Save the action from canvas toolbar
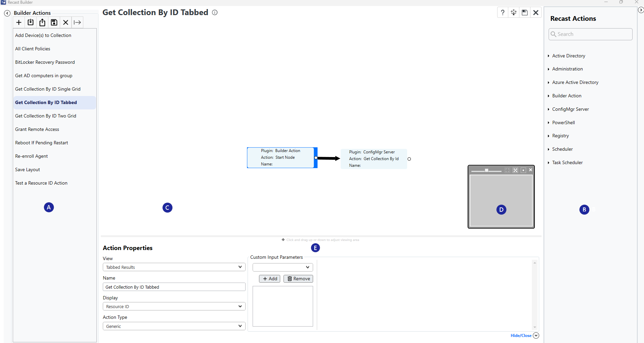 tap(525, 12)
